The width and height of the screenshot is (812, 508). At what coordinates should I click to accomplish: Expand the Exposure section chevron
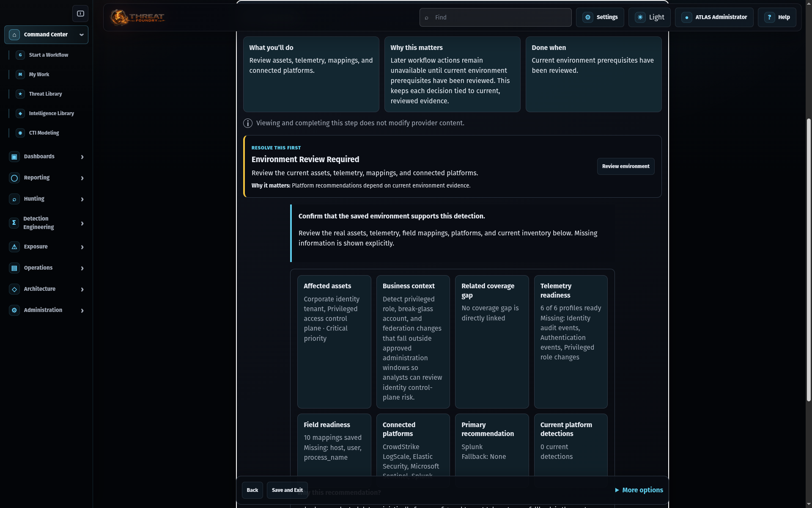click(x=82, y=247)
